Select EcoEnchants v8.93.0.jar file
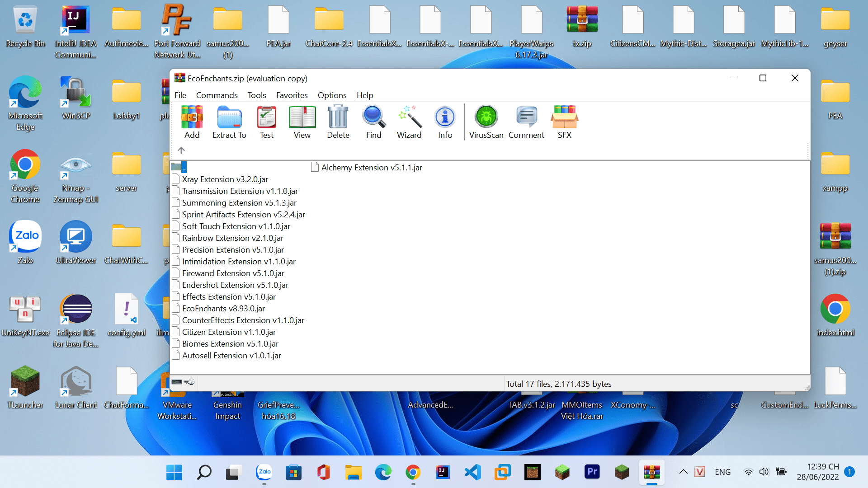Image resolution: width=868 pixels, height=488 pixels. point(223,309)
